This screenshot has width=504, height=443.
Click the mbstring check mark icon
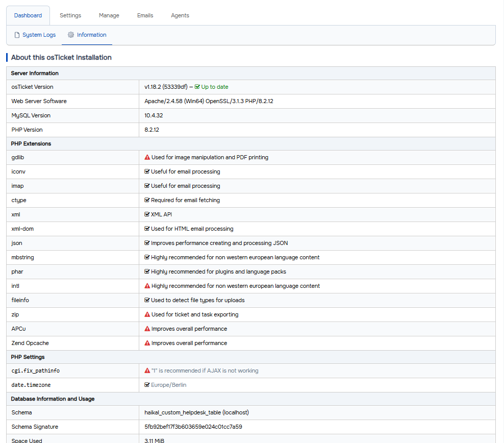point(147,258)
